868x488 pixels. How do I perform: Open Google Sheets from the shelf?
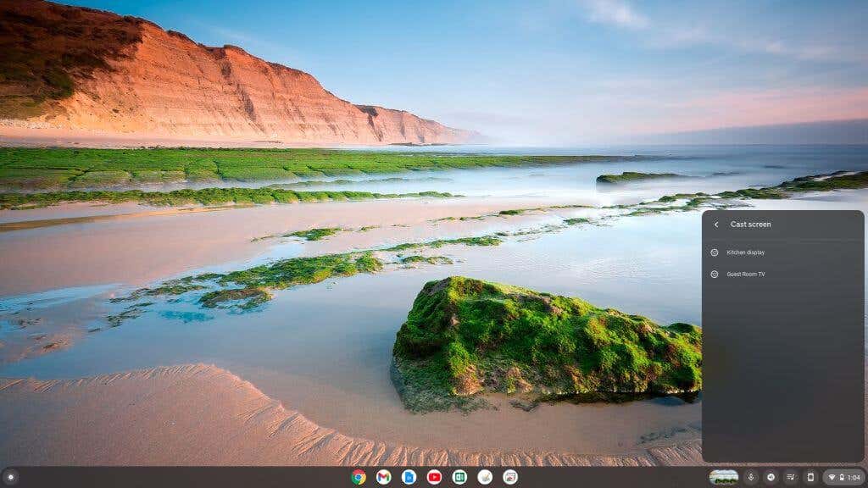[x=459, y=477]
